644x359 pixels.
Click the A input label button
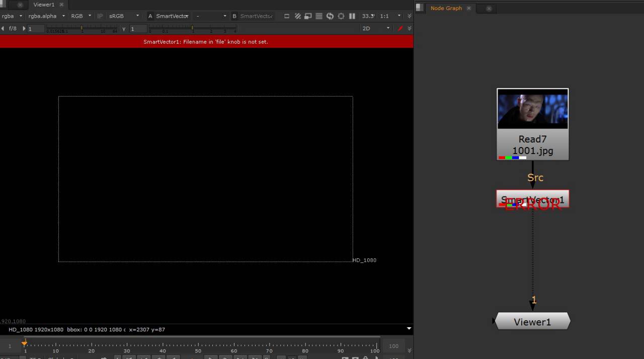pos(150,16)
